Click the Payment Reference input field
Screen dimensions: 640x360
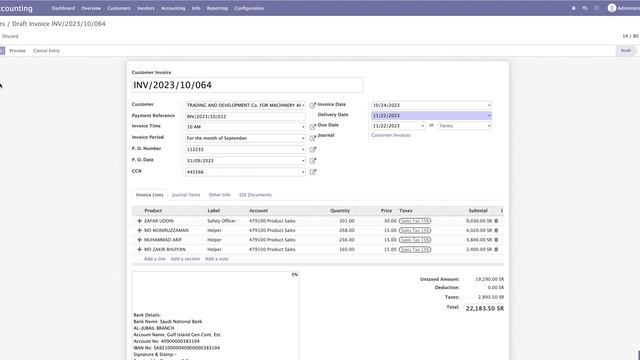coord(245,117)
